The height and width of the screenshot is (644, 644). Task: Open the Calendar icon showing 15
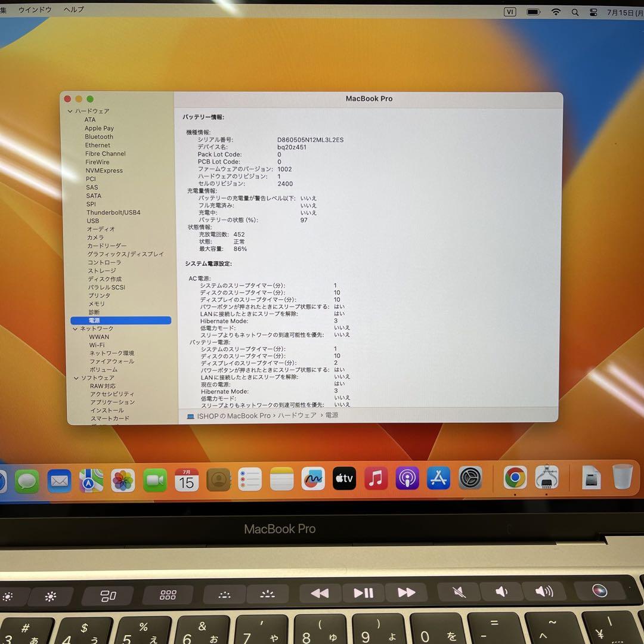[187, 479]
